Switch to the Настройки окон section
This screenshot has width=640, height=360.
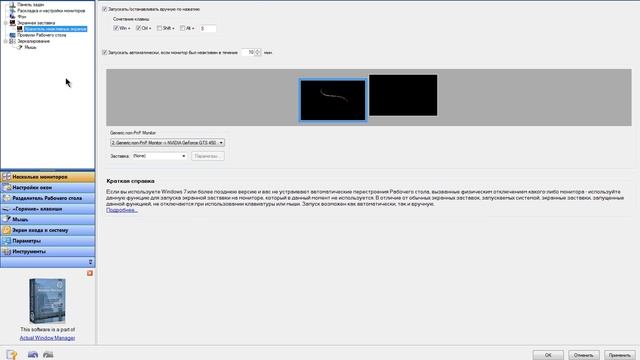coord(48,187)
